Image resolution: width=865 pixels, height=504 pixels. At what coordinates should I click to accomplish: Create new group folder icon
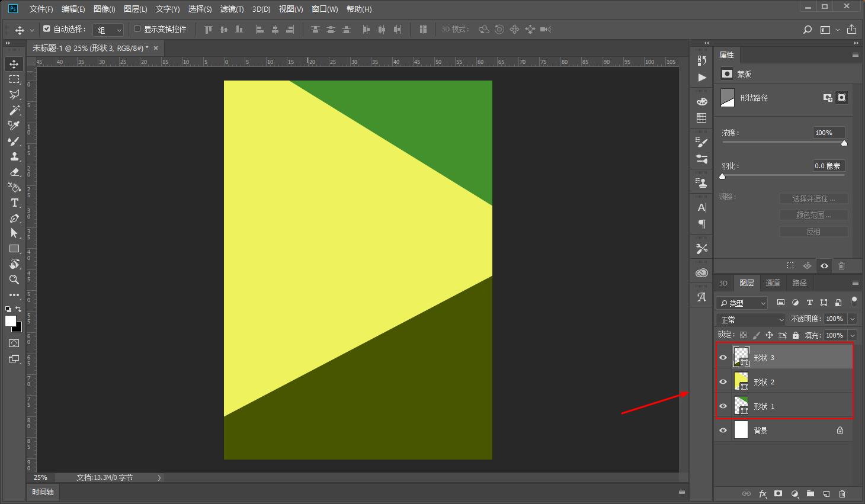click(810, 493)
